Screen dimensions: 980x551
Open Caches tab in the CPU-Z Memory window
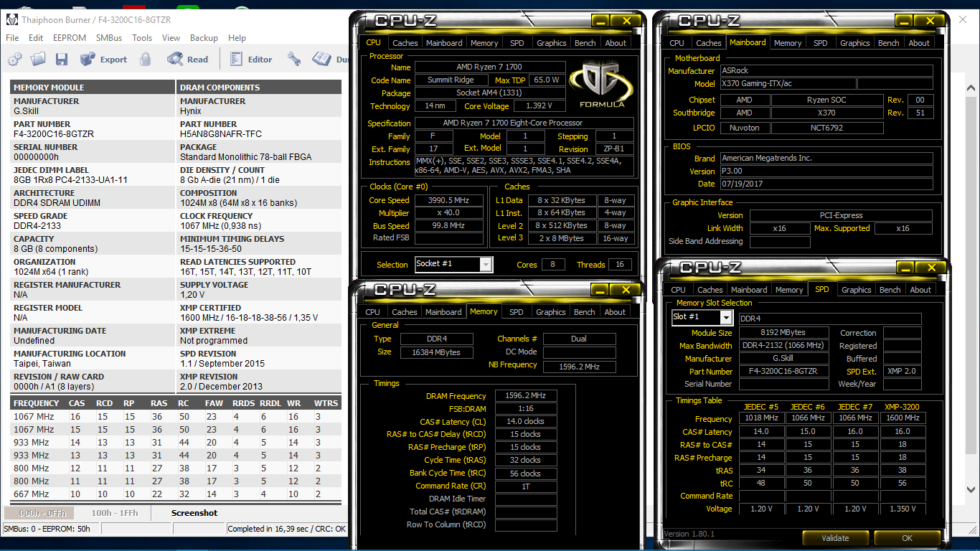(405, 312)
